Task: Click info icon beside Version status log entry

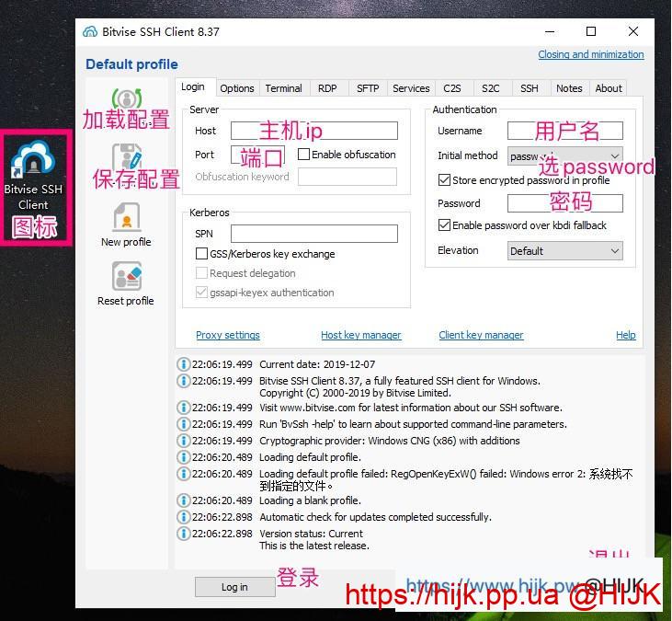Action: 183,534
